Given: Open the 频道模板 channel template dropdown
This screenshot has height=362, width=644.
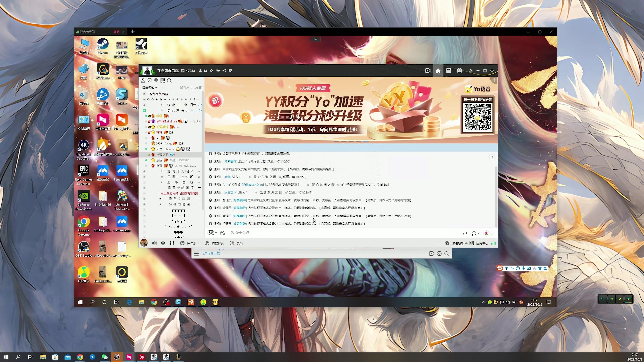Looking at the screenshot, I should coord(458,243).
